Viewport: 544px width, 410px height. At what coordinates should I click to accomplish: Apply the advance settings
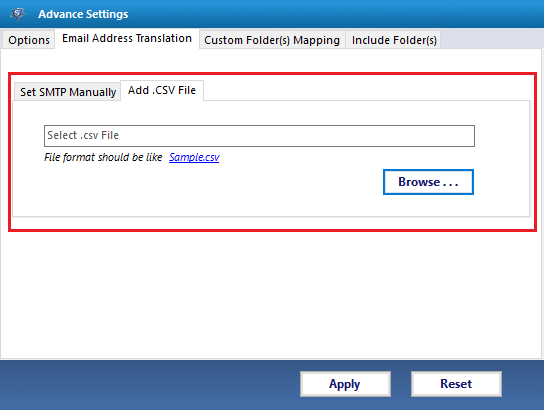tap(345, 384)
